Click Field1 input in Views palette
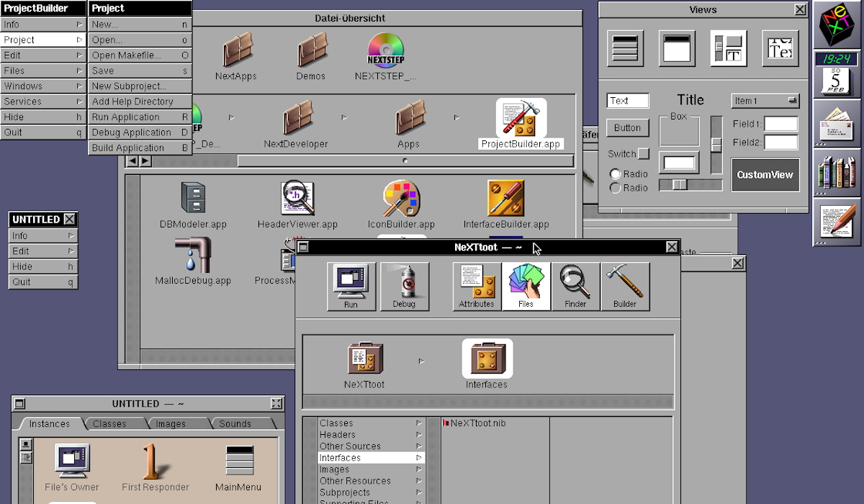Viewport: 864px width, 504px height. click(781, 124)
